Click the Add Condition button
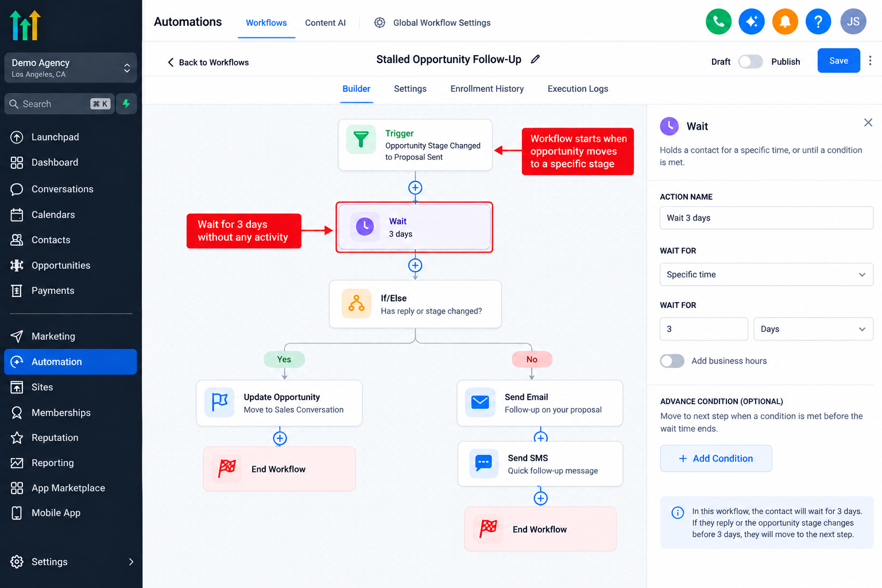This screenshot has height=588, width=882. (x=715, y=458)
